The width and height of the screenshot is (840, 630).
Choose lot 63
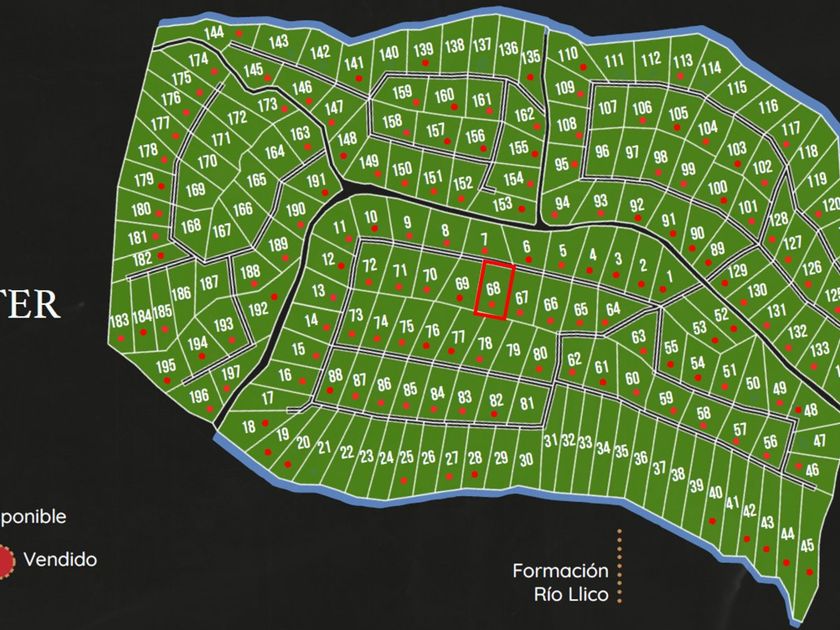click(638, 337)
